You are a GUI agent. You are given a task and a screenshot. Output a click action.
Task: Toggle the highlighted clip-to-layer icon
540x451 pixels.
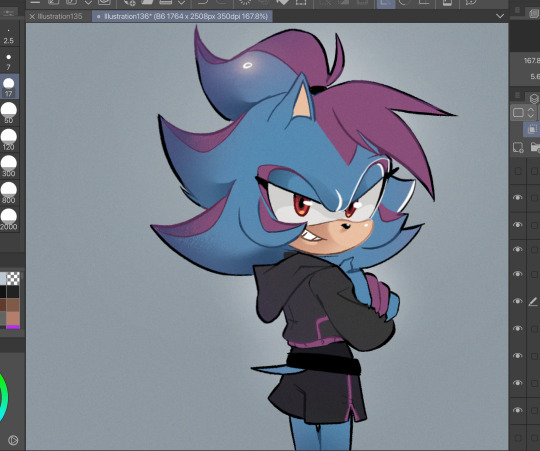point(532,129)
